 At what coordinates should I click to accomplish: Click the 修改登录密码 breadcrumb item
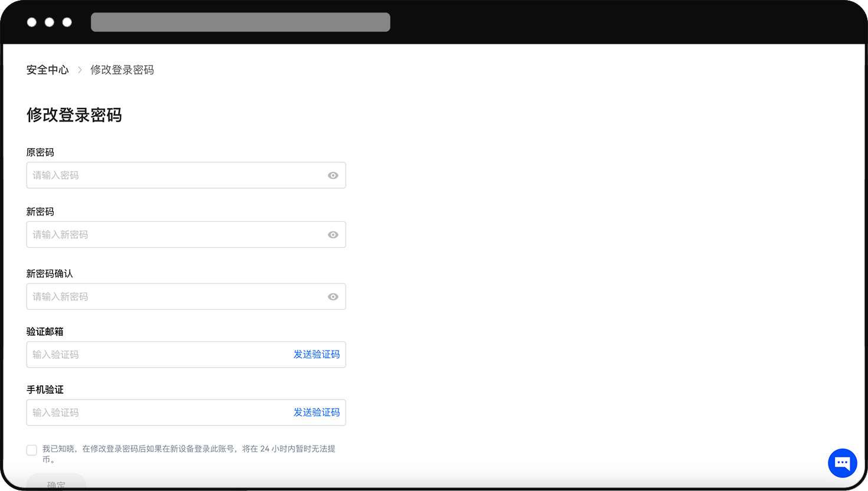122,70
